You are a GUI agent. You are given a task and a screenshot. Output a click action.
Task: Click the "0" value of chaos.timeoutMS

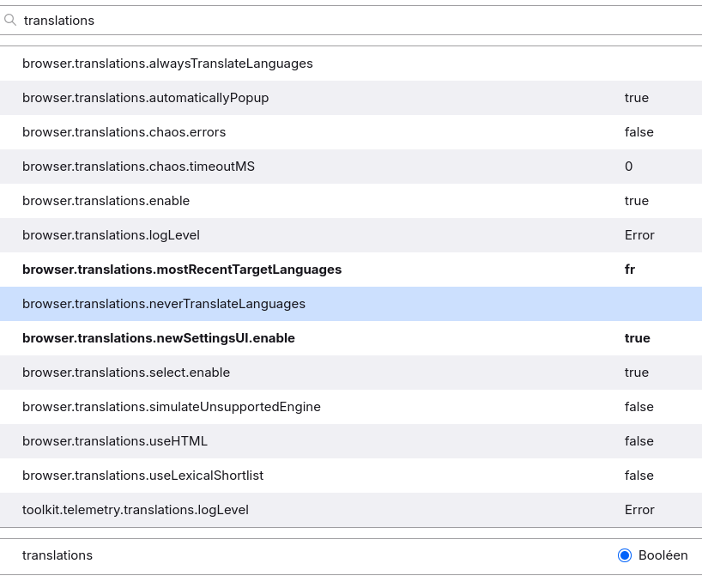click(x=629, y=167)
